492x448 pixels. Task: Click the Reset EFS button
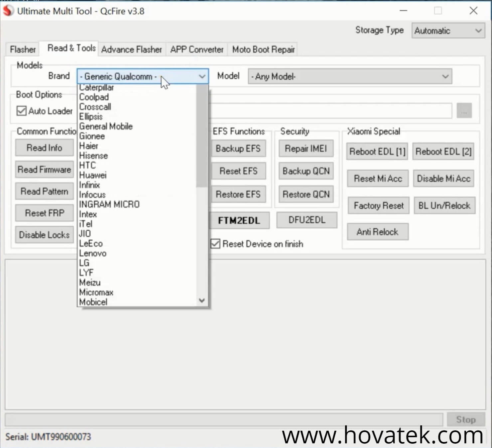click(x=238, y=171)
